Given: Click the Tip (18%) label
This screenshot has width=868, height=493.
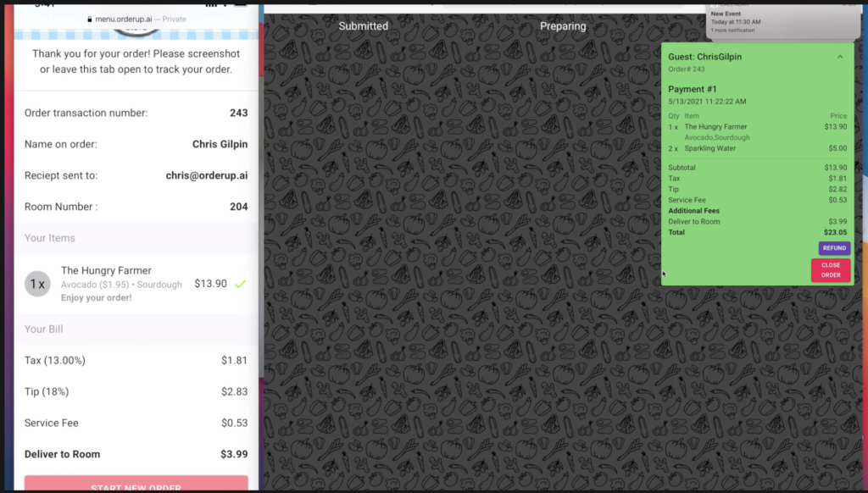Looking at the screenshot, I should 47,391.
